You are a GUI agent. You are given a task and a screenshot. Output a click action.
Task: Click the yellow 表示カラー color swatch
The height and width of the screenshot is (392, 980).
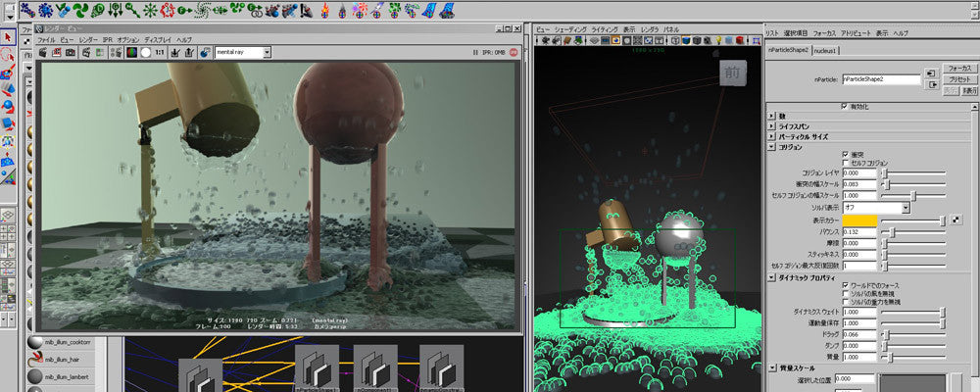860,222
